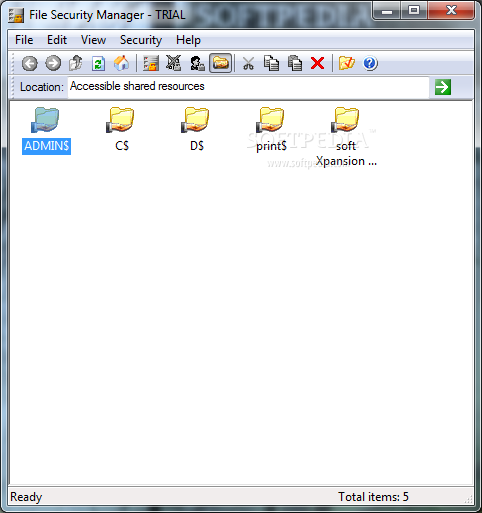Select the D$ shared folder icon

click(195, 120)
